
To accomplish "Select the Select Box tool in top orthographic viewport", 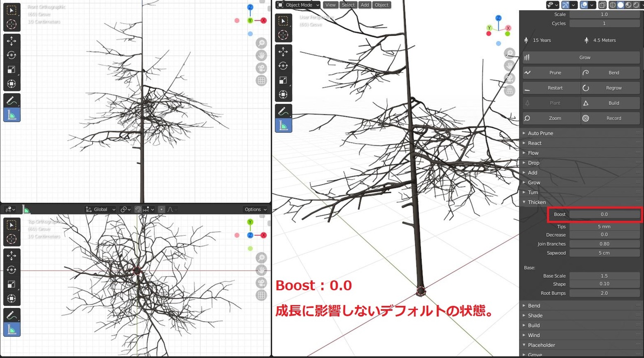I will point(11,225).
